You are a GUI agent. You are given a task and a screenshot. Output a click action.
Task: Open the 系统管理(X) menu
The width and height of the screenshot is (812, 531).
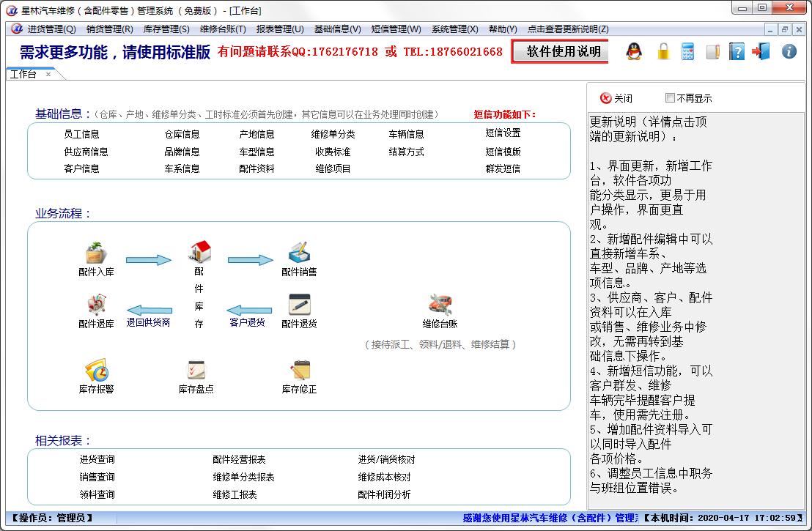[454, 29]
